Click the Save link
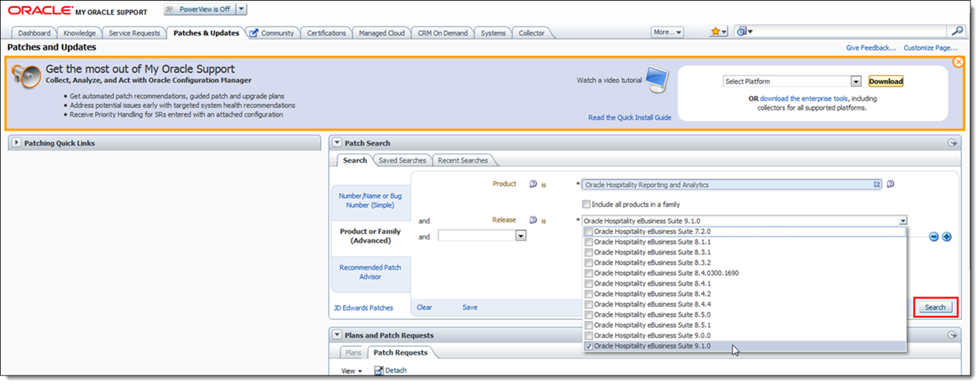Screen dimensions: 980x385 (470, 307)
